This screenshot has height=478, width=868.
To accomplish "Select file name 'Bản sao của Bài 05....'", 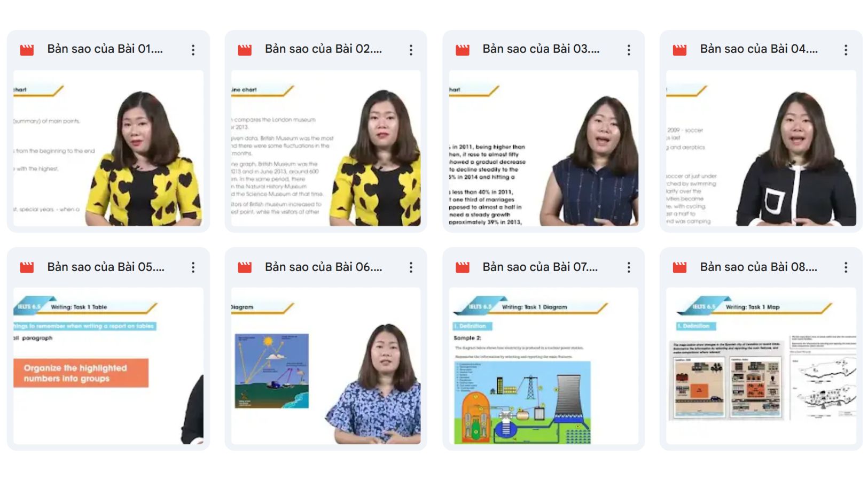I will (x=106, y=267).
